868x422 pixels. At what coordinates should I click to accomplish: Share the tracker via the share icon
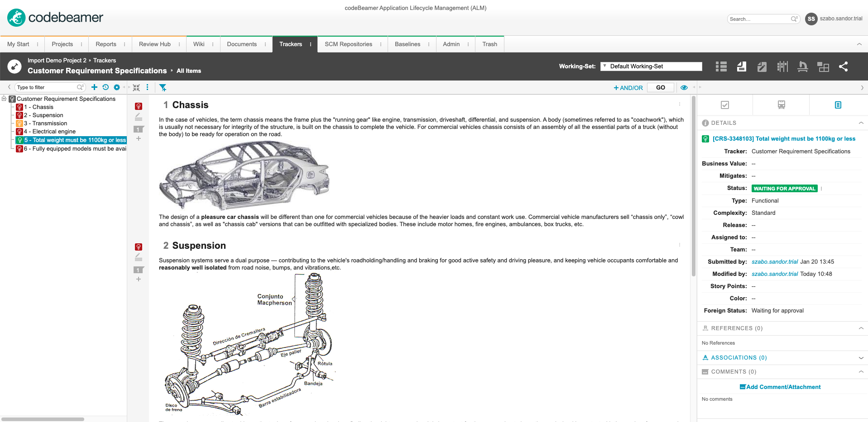844,66
